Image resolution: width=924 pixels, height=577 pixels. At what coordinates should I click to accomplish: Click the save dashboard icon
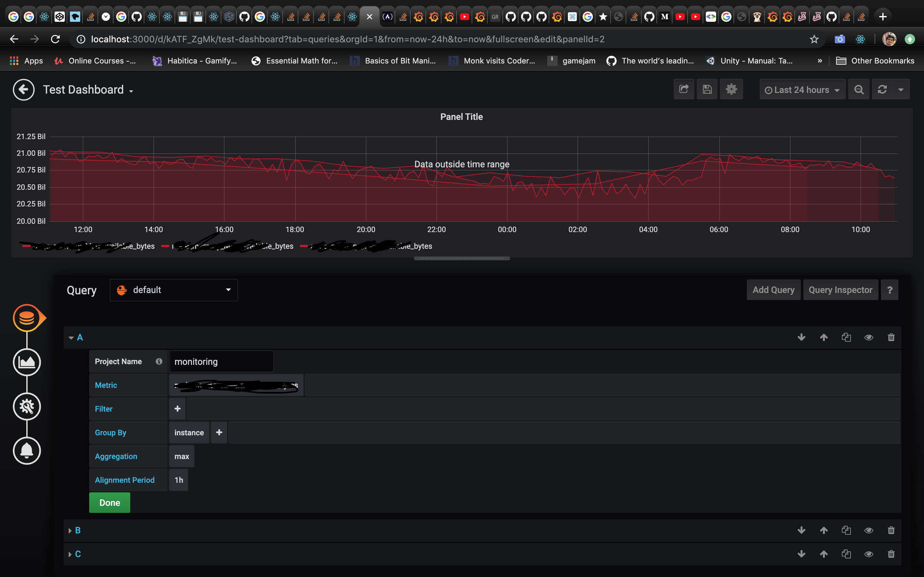pos(707,89)
